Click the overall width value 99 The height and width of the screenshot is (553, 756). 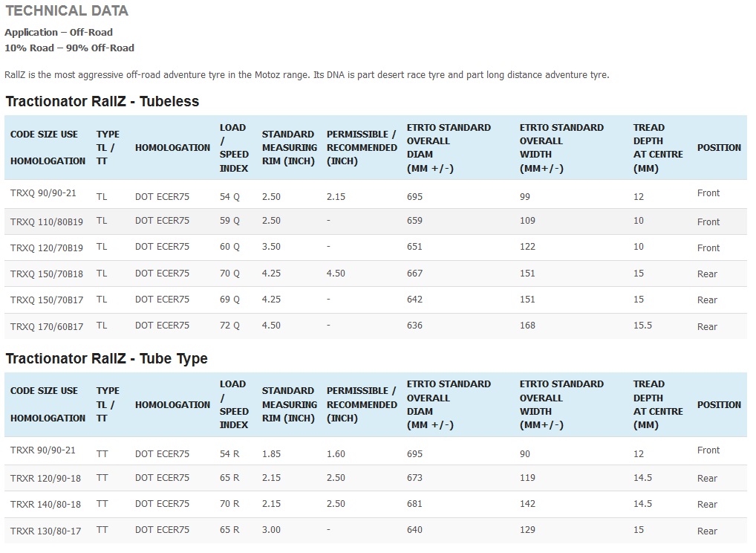coord(525,197)
